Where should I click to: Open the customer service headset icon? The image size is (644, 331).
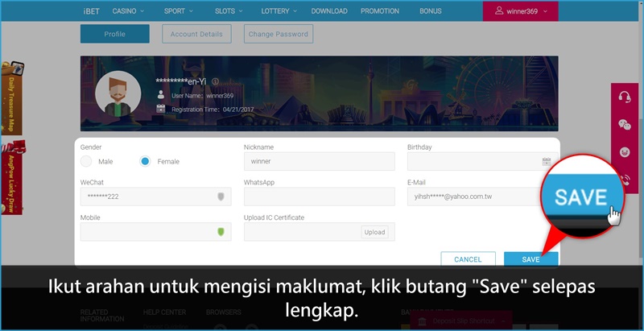625,97
